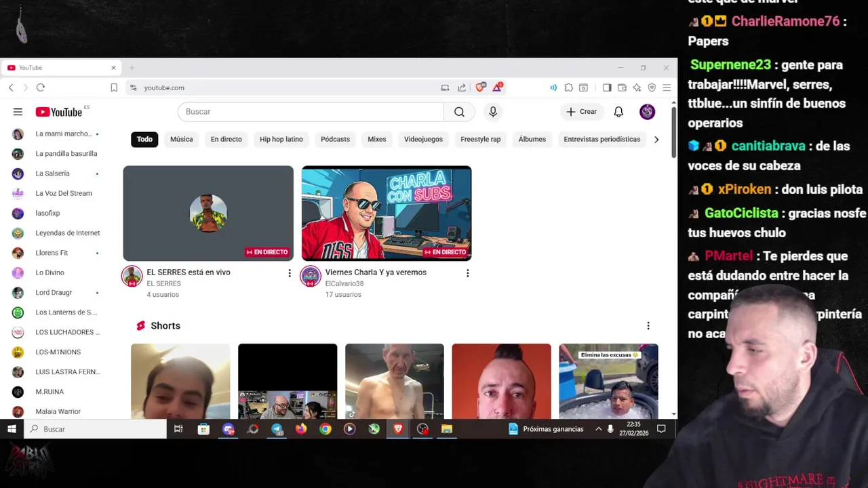Image resolution: width=868 pixels, height=488 pixels.
Task: Show hidden system tray icons chevron
Action: (598, 429)
